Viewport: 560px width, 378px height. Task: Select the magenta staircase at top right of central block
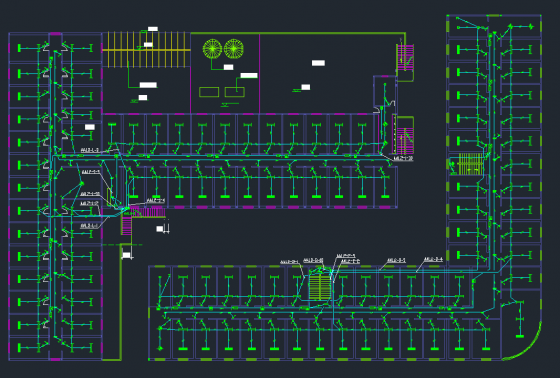pos(405,58)
